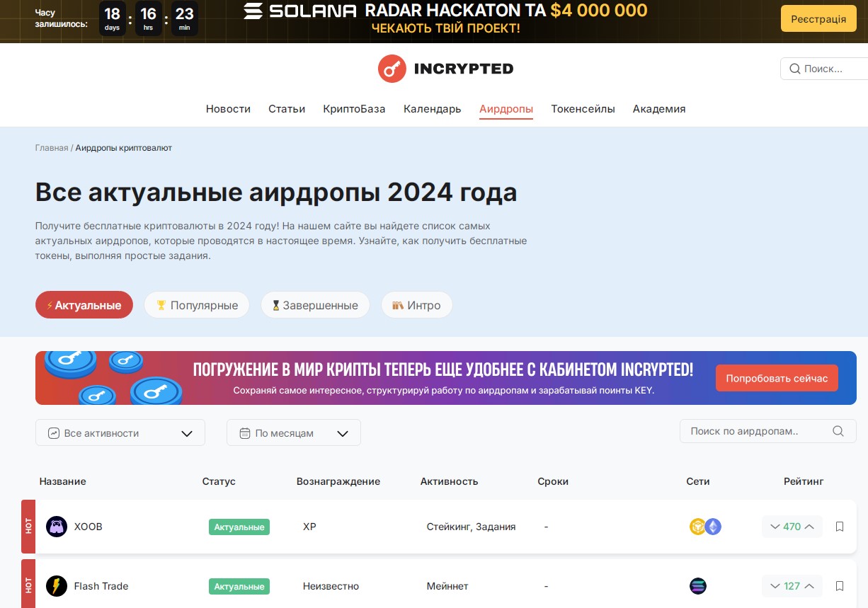Open the Новости menu item
Screen dimensions: 868x608
point(228,109)
